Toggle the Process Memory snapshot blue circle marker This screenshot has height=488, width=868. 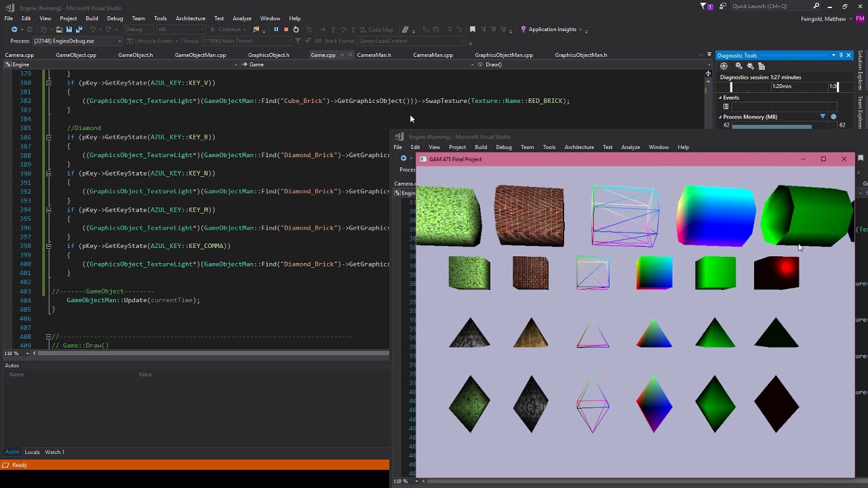[833, 117]
